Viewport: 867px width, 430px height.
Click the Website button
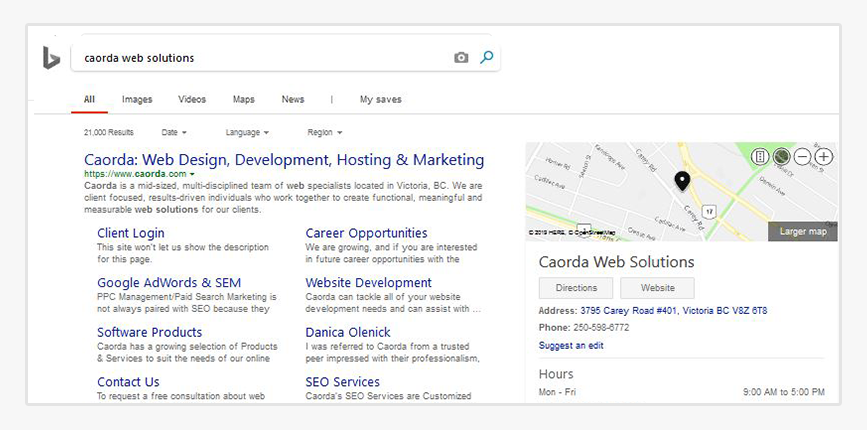657,288
